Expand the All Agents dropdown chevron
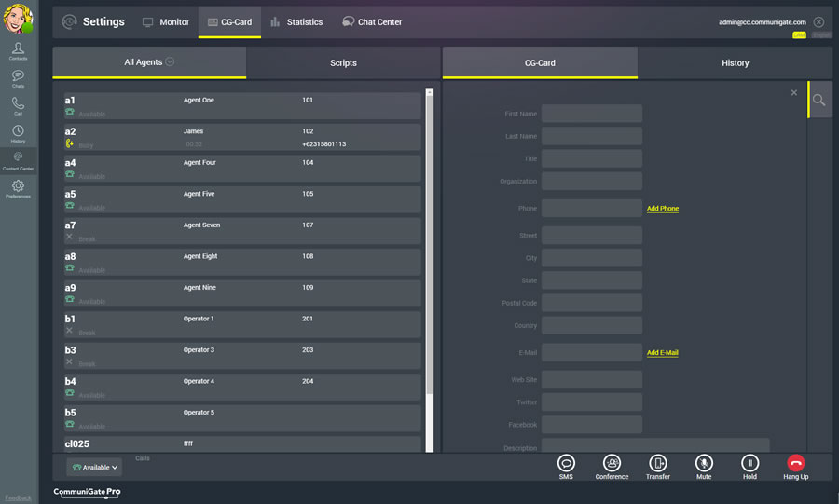 coord(170,61)
